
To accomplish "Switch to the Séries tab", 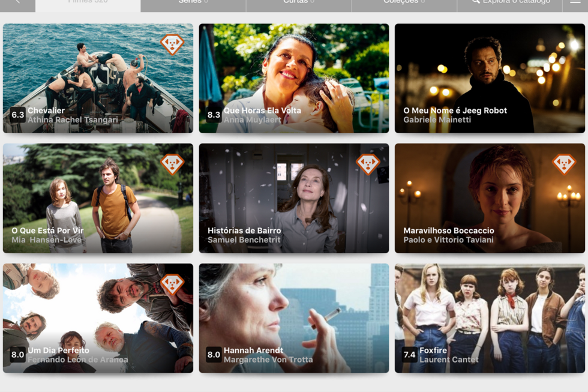I will click(193, 3).
